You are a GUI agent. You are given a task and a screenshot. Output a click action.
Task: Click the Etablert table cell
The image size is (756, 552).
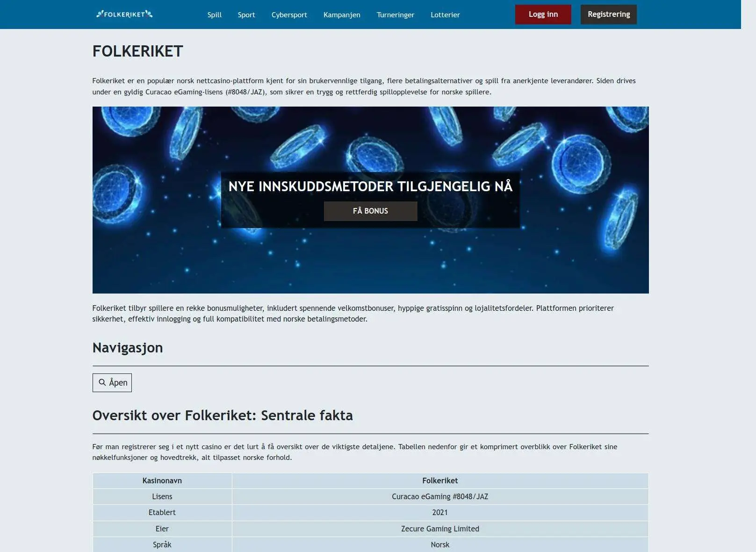(x=162, y=513)
